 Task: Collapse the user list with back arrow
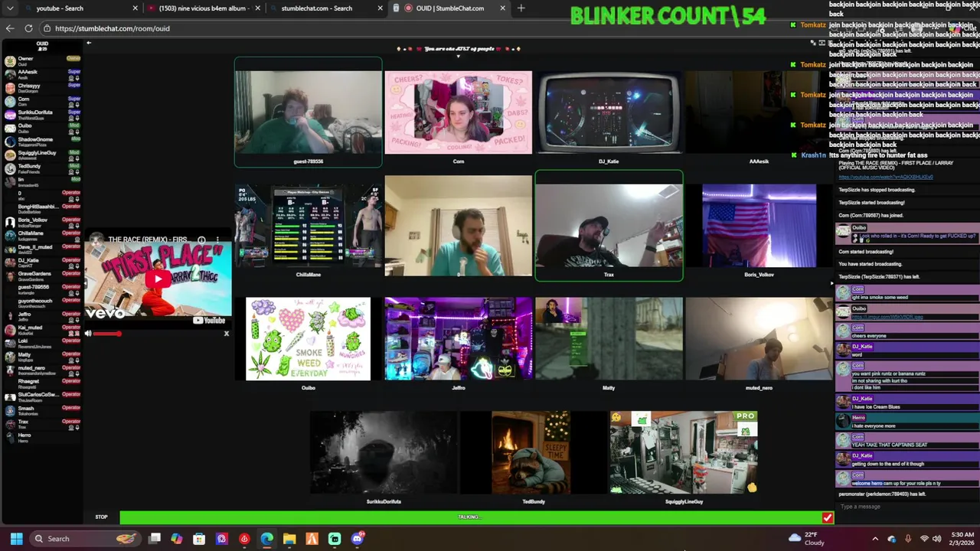click(x=89, y=43)
